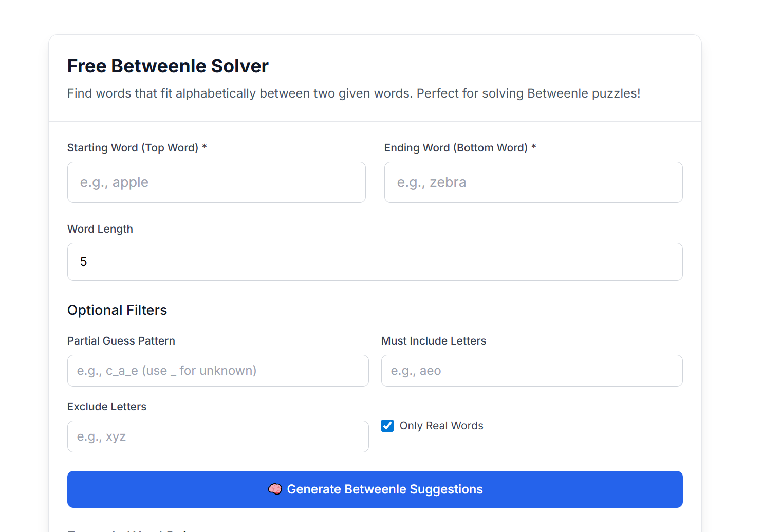Select the Word Length field showing 5
Viewport: 762px width, 532px height.
[375, 262]
